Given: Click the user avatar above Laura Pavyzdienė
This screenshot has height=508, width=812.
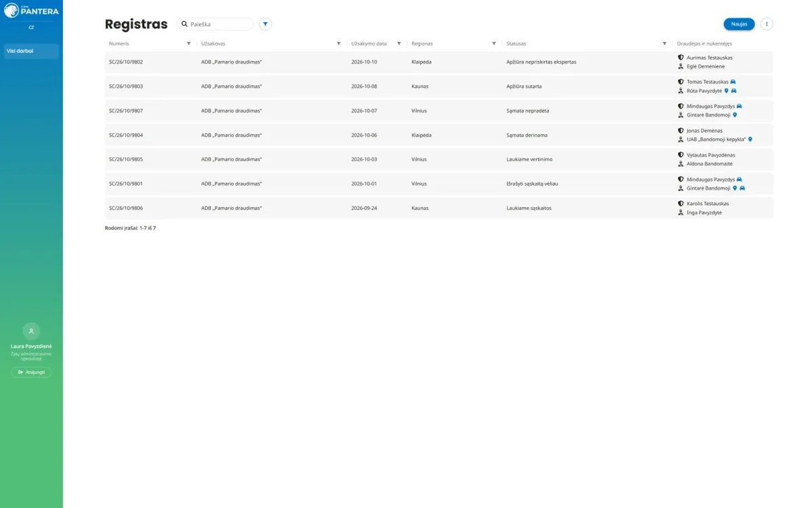Looking at the screenshot, I should pyautogui.click(x=31, y=331).
